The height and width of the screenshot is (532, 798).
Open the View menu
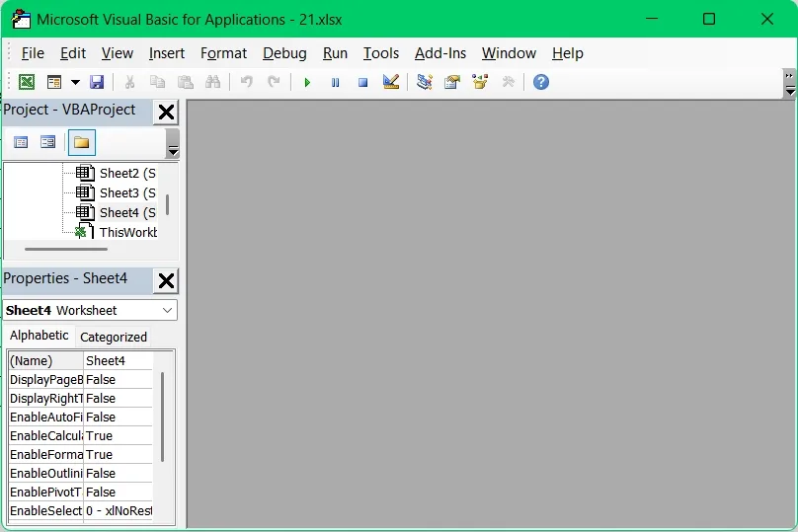tap(118, 53)
